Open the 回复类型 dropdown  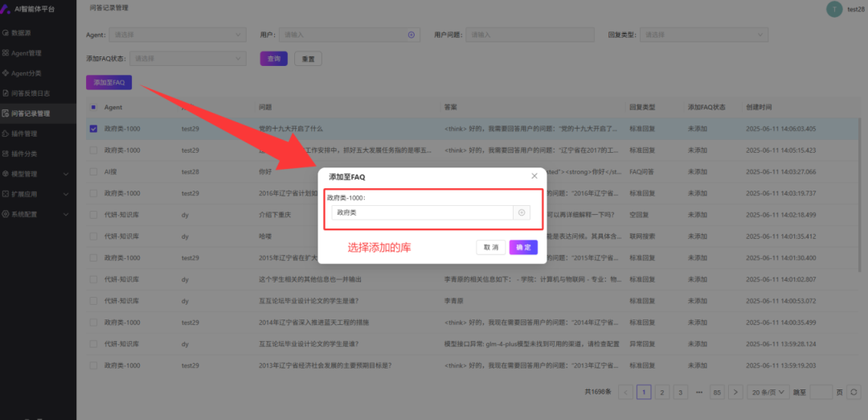click(704, 35)
